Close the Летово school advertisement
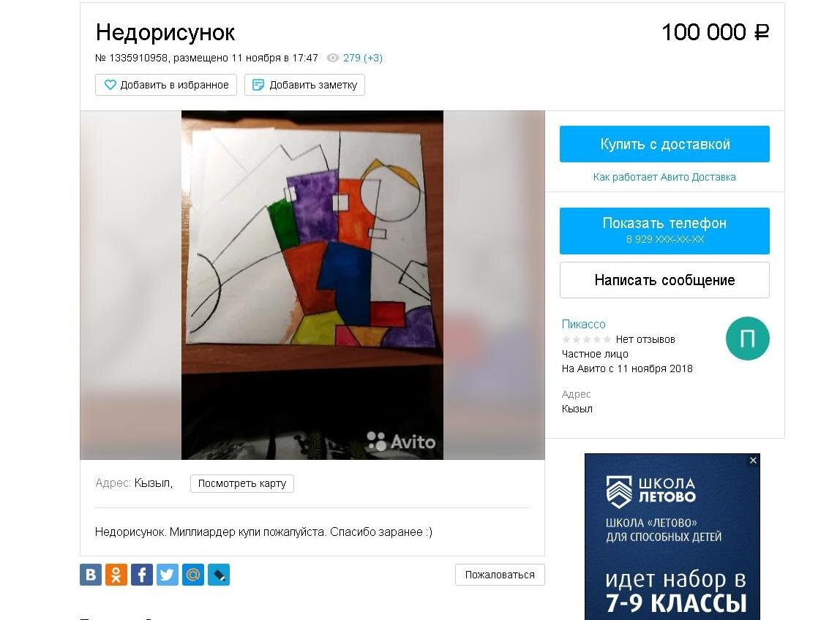The image size is (840, 620). coord(753,461)
